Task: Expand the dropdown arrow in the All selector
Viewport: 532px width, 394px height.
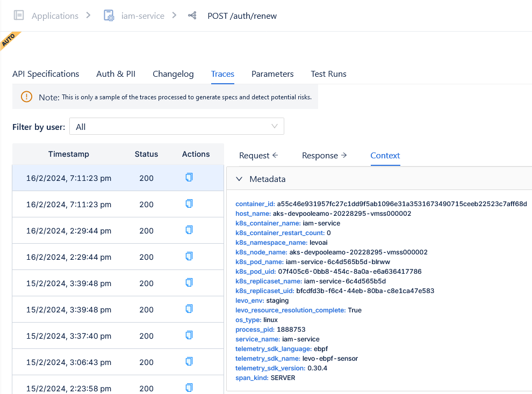Action: 276,126
